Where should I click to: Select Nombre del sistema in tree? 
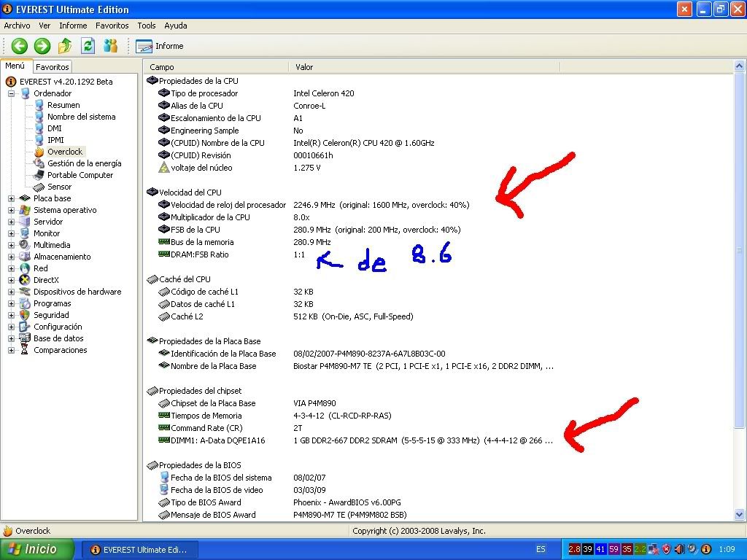tap(81, 117)
